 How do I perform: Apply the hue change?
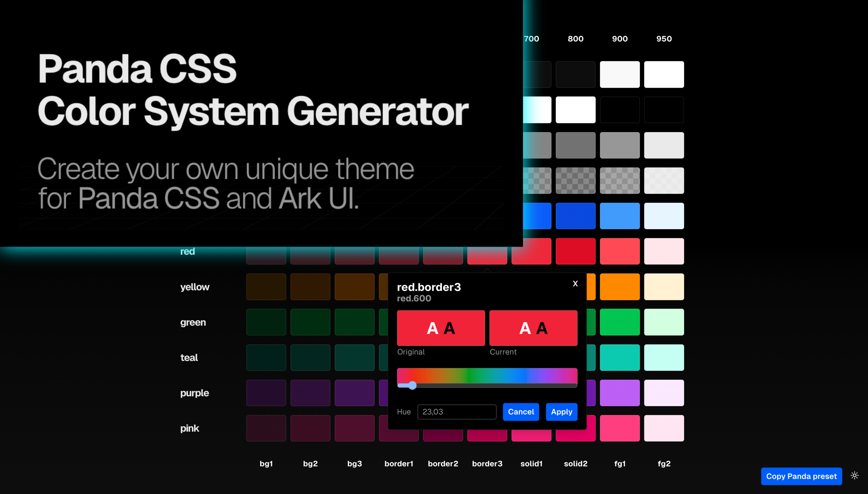pos(561,412)
